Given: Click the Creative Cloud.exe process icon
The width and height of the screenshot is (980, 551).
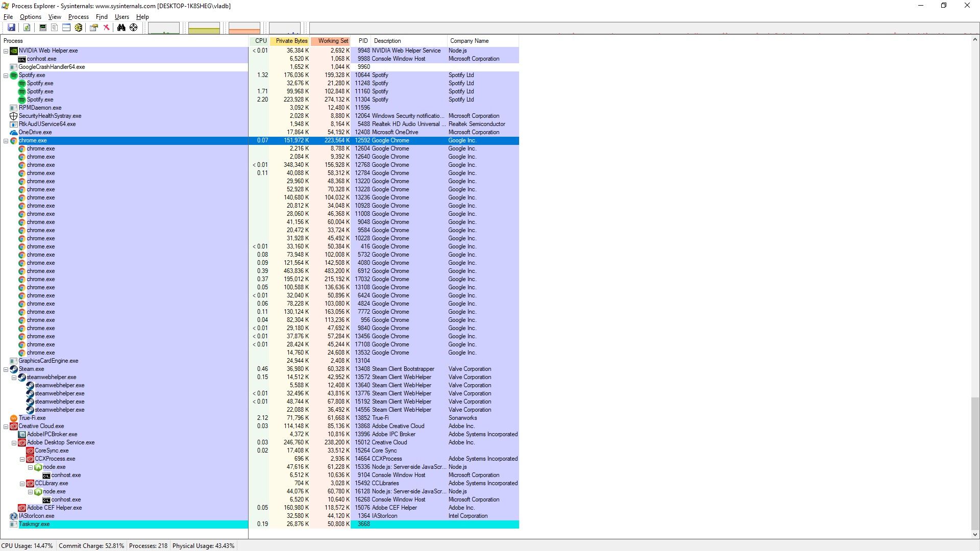Looking at the screenshot, I should (14, 426).
